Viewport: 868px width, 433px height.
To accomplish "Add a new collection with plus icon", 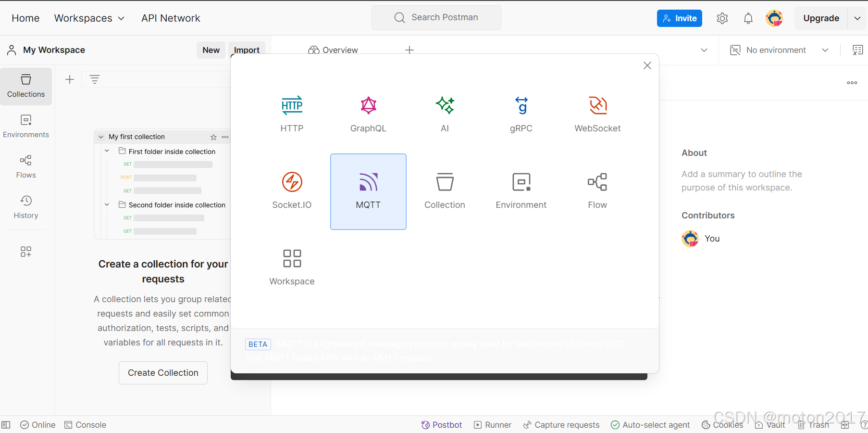I will point(70,79).
